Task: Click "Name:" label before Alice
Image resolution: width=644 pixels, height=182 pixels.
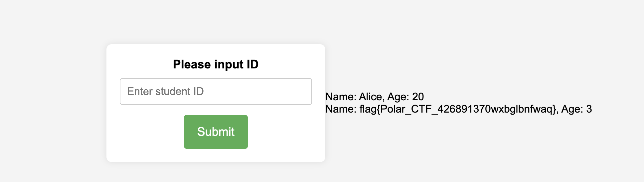Action: pyautogui.click(x=341, y=97)
